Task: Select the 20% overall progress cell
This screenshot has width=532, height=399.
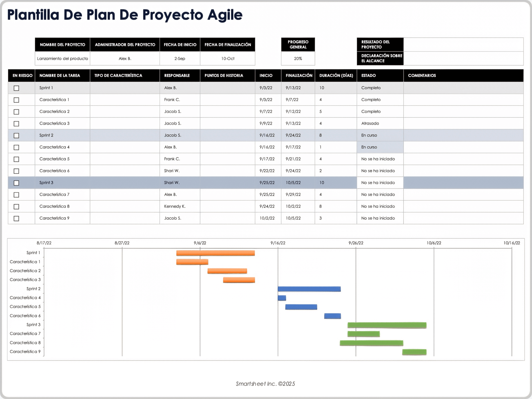Action: coord(298,58)
